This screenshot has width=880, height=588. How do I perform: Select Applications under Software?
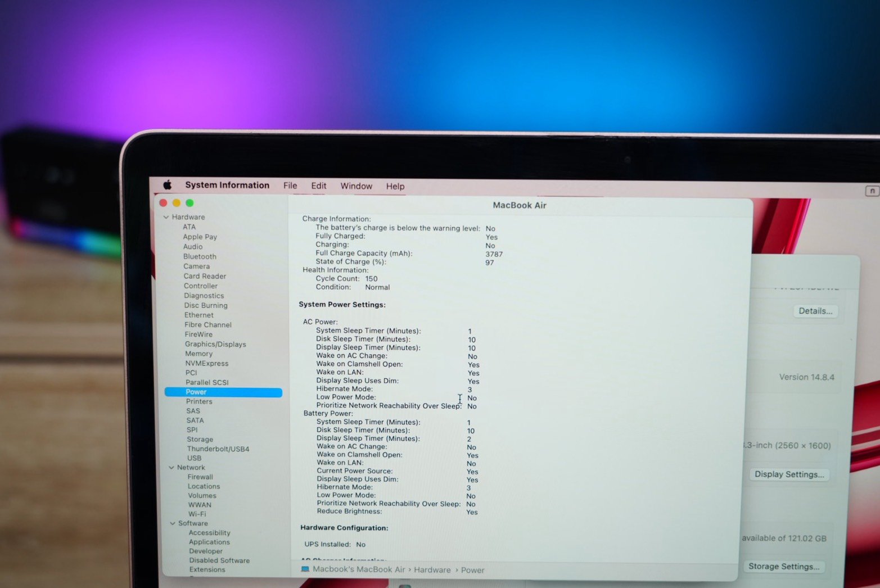(209, 542)
